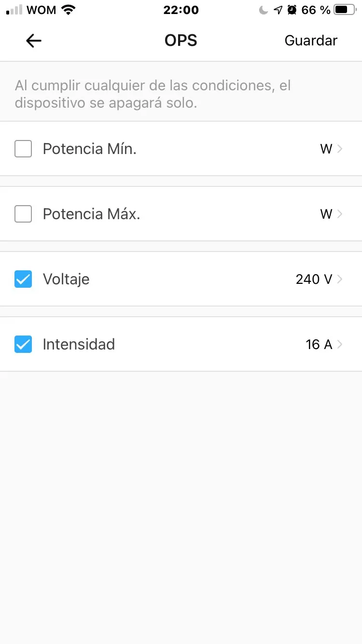Open Potencia Mín. value chevron
This screenshot has width=362, height=644.
coord(340,149)
